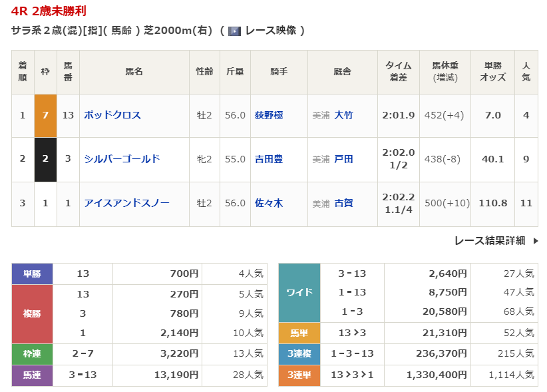Image resolution: width=547 pixels, height=392 pixels.
Task: Open jockey 荻野極 page
Action: tap(269, 115)
